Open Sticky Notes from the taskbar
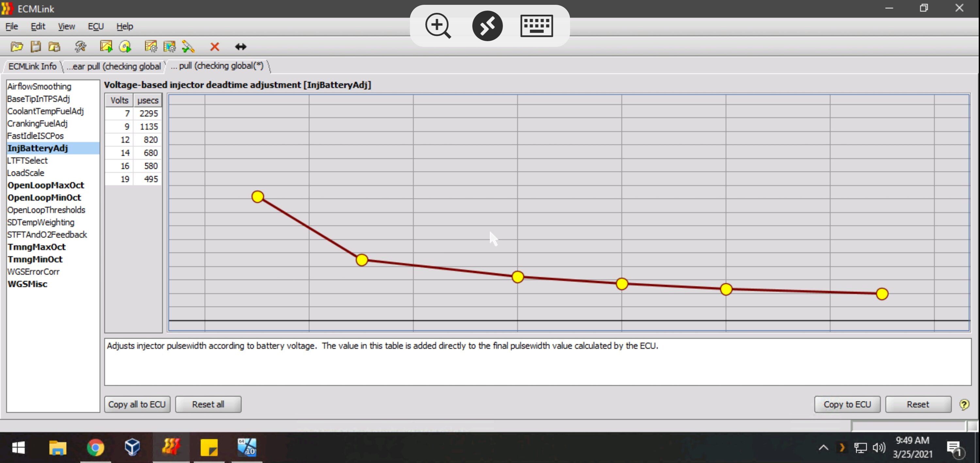Image resolution: width=980 pixels, height=463 pixels. (x=209, y=447)
